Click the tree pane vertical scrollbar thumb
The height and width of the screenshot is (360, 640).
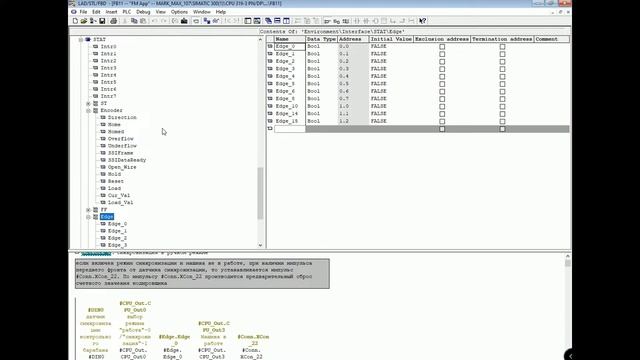tap(260, 193)
